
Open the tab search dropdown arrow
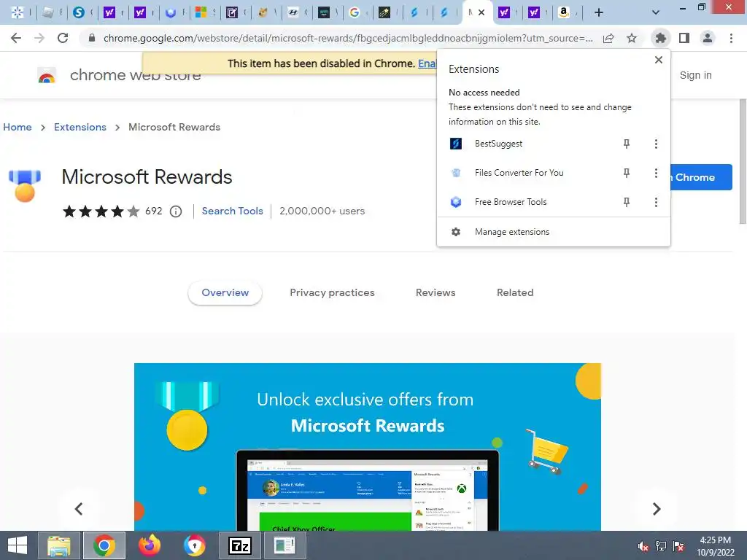tap(656, 13)
